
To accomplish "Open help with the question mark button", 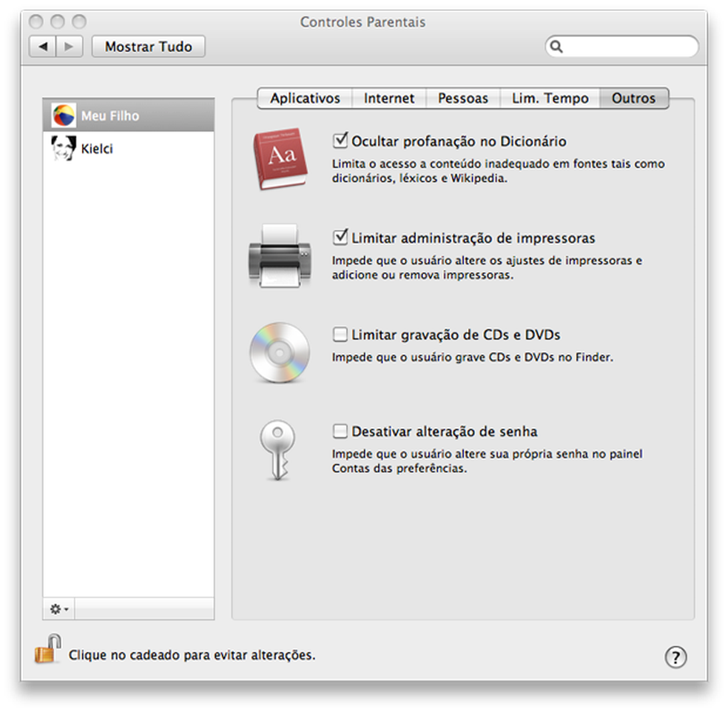I will [x=675, y=656].
